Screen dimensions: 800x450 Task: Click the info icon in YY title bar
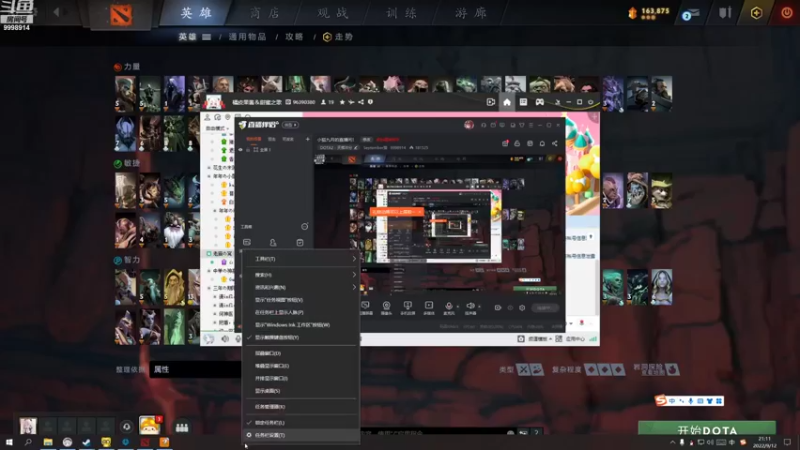[x=370, y=102]
